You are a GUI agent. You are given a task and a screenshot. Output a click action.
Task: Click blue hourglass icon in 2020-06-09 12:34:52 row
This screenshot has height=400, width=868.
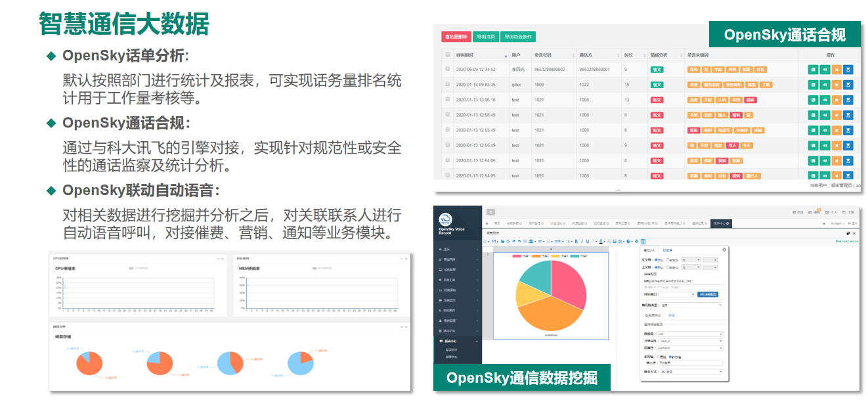point(848,70)
